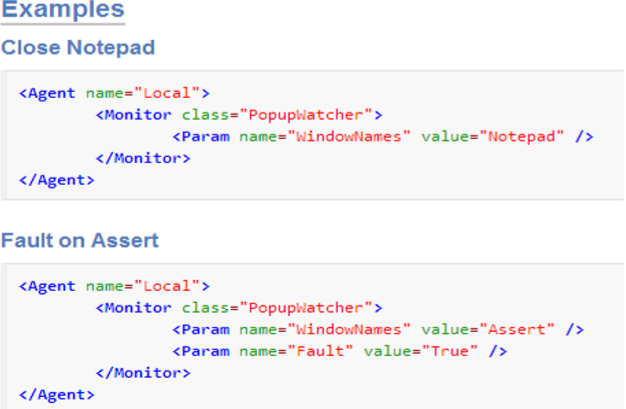This screenshot has height=409, width=626.
Task: Click the Close Notepad heading
Action: click(x=78, y=48)
